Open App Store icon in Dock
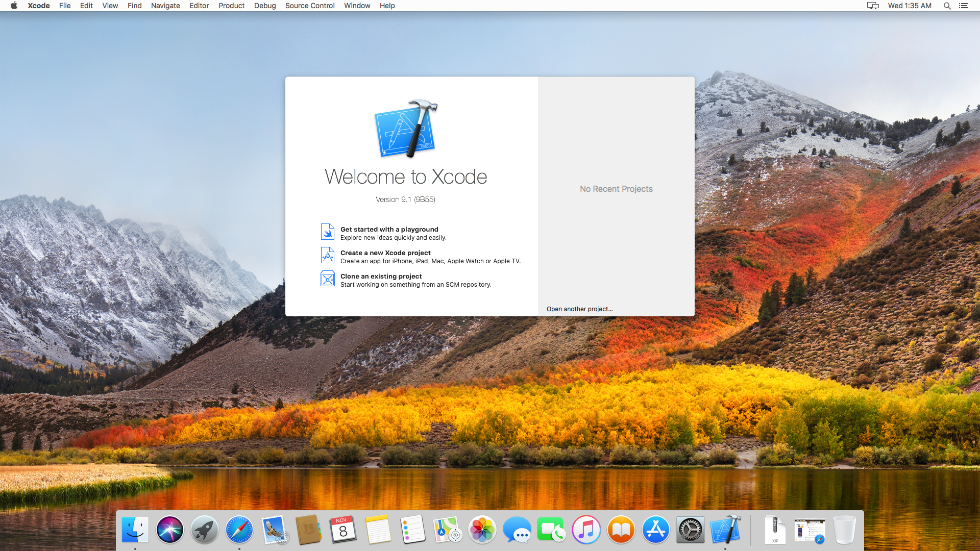 [x=655, y=530]
